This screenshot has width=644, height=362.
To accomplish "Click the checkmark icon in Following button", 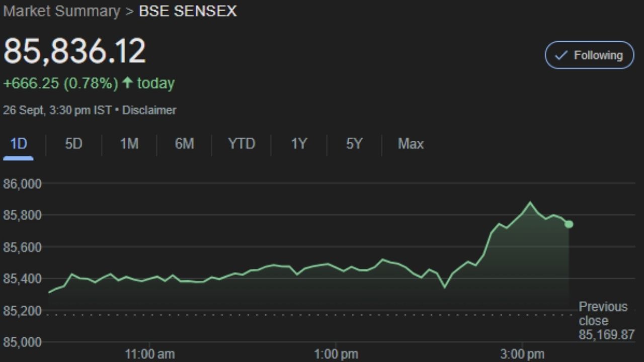I will coord(561,56).
